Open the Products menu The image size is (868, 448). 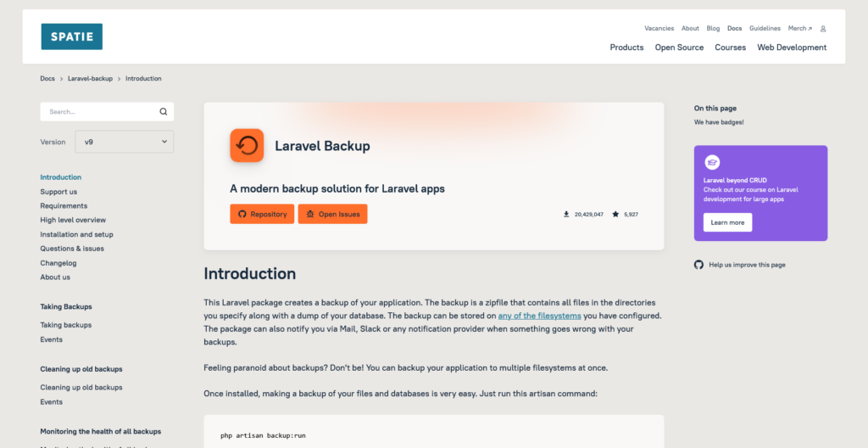click(626, 48)
